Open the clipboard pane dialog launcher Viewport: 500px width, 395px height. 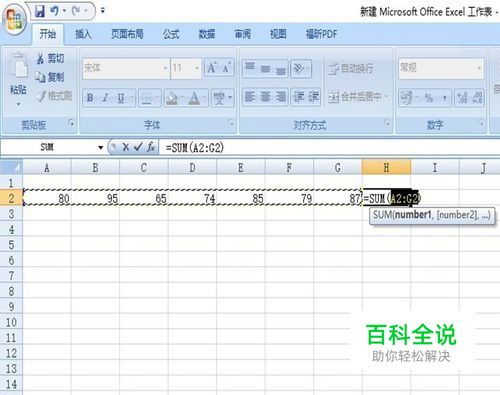tap(71, 123)
